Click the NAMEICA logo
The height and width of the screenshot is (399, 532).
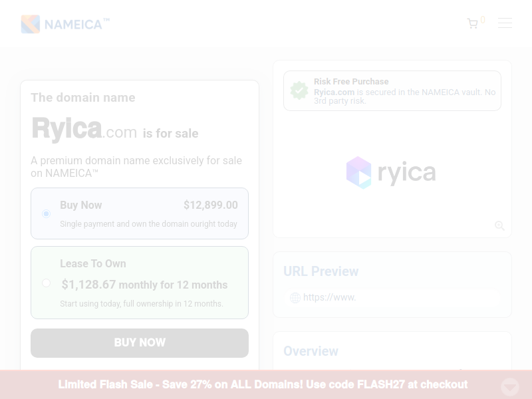65,24
